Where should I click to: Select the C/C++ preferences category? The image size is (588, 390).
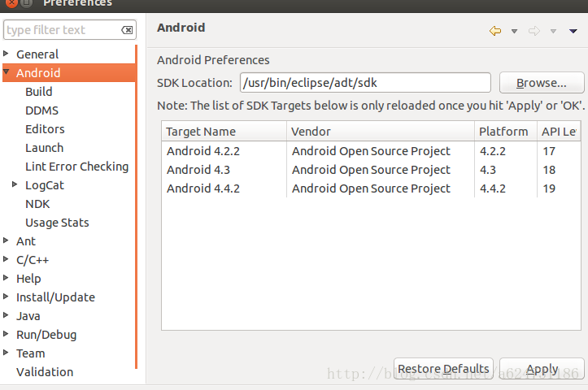click(x=33, y=260)
